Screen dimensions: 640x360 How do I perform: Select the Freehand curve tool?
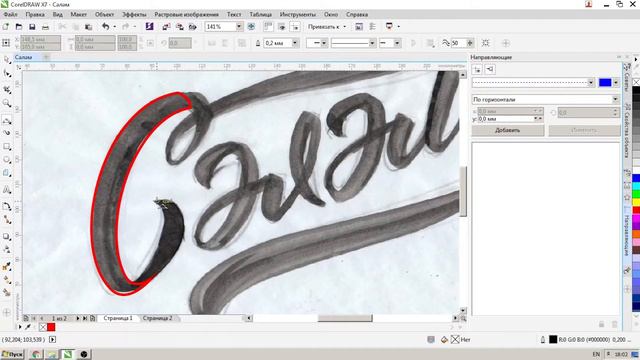coord(7,120)
